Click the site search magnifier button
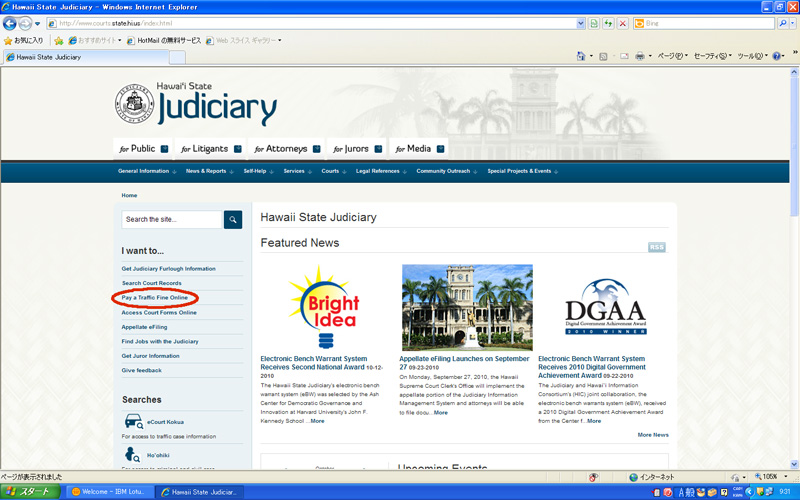This screenshot has width=800, height=500. pyautogui.click(x=233, y=219)
